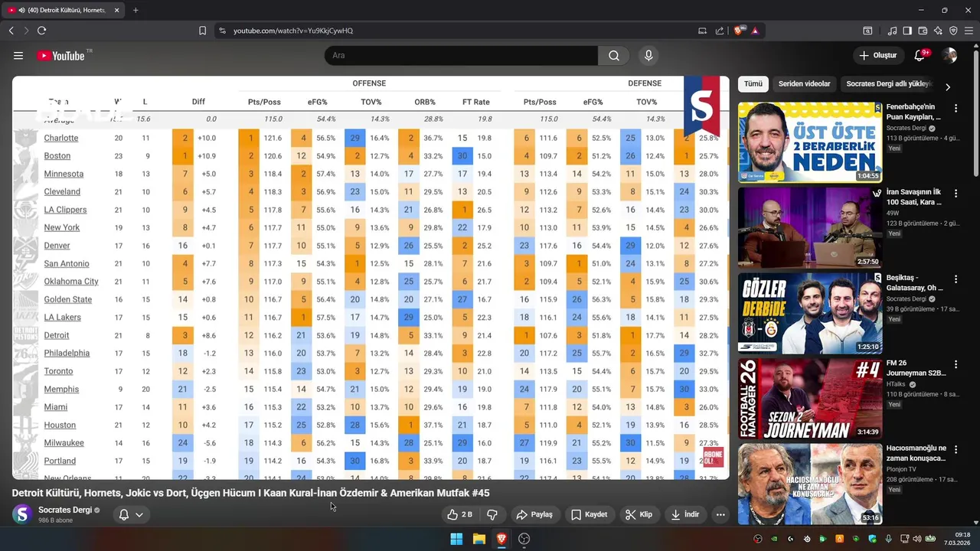Open the volume control in system tray

(917, 539)
